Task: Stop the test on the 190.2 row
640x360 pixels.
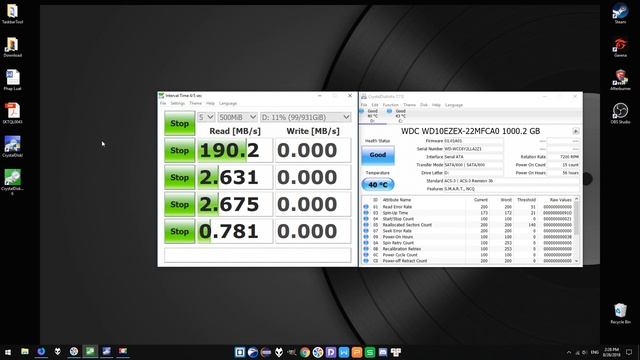Action: pyautogui.click(x=180, y=150)
